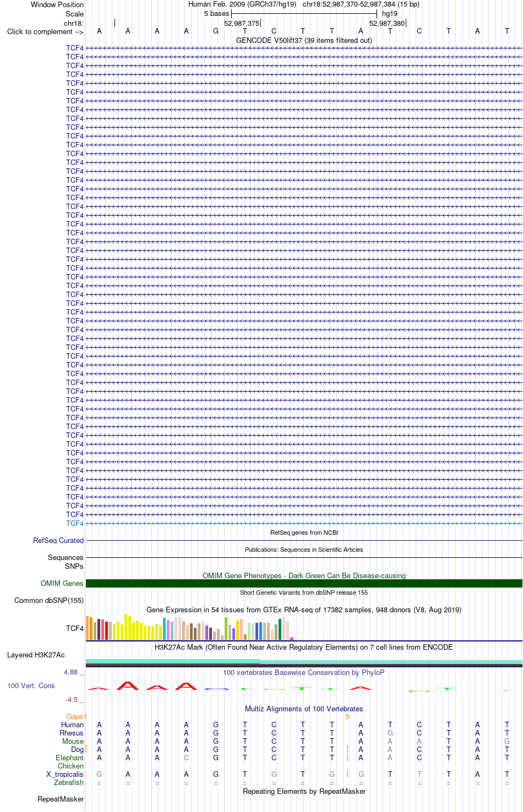The height and width of the screenshot is (812, 523).
Task: Select the chr18: ruler label
Action: pos(73,23)
